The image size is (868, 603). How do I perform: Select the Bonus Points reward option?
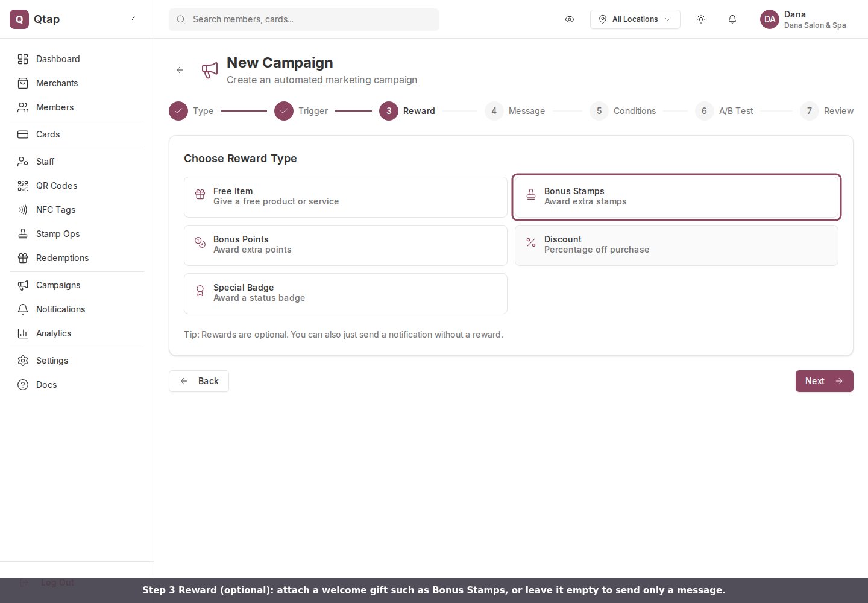pyautogui.click(x=345, y=245)
